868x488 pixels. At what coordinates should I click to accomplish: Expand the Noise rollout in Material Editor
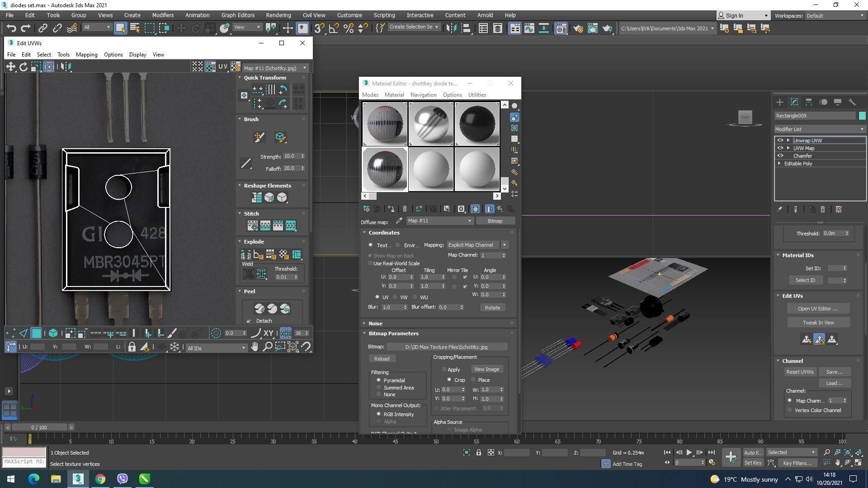pos(375,324)
